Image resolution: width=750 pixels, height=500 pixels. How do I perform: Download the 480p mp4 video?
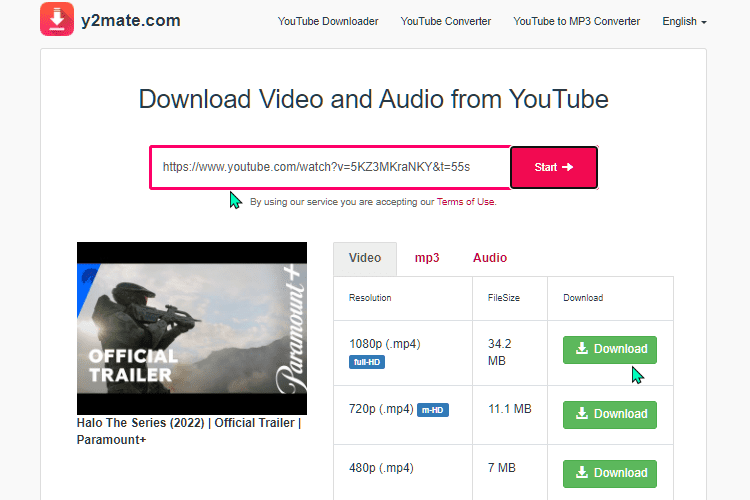coord(610,474)
